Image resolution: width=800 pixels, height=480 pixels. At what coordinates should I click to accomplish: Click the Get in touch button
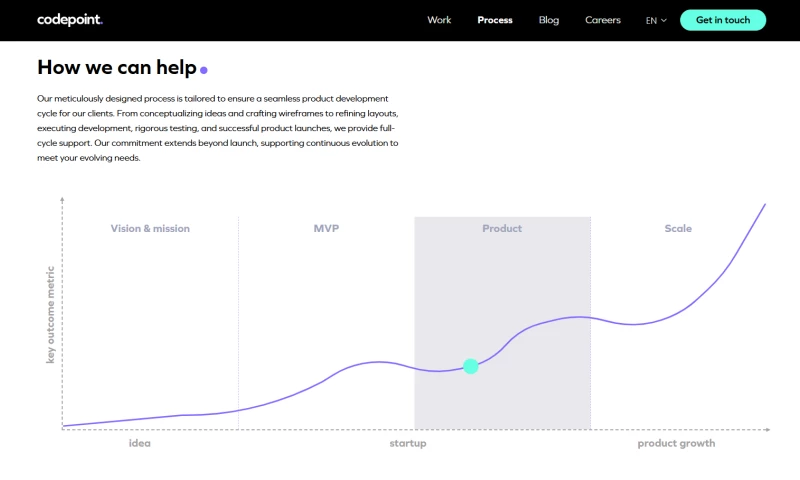[x=723, y=20]
